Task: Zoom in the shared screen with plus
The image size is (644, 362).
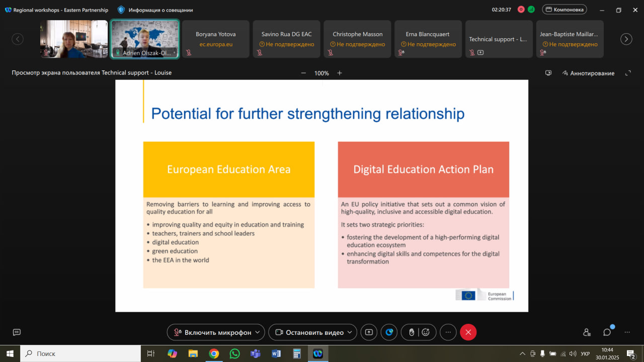Action: click(x=340, y=73)
